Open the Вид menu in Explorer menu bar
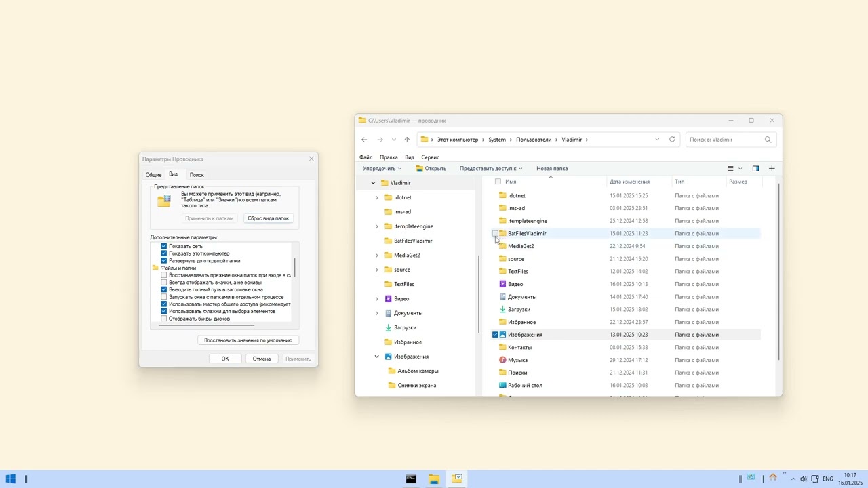868x488 pixels. (410, 157)
